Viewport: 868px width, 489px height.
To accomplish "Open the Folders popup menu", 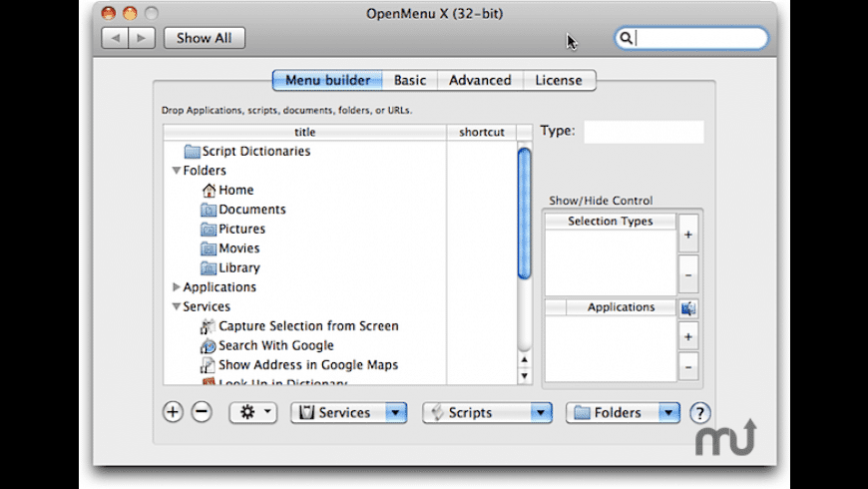I will (623, 412).
